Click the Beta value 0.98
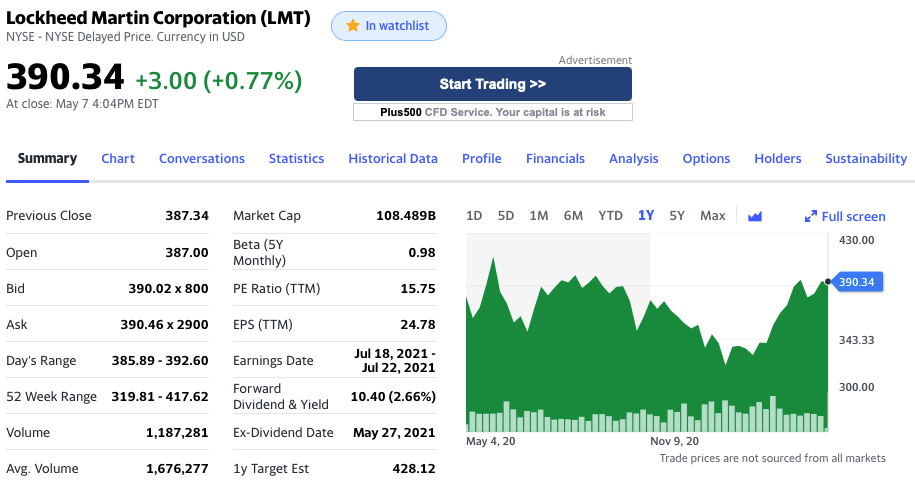Screen dimensions: 915x487 (x=422, y=253)
